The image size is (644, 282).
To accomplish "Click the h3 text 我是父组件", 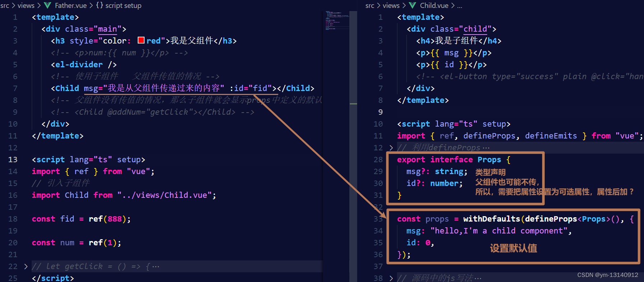I will pyautogui.click(x=192, y=41).
